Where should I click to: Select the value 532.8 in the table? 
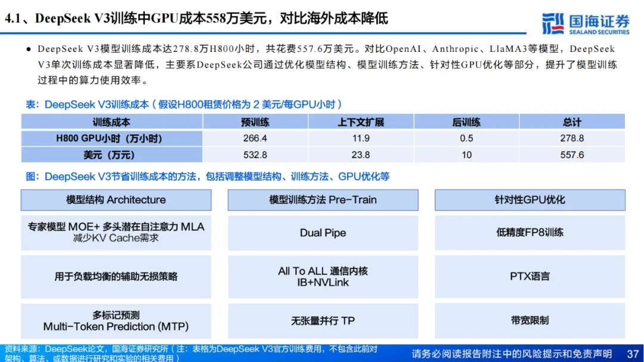[x=255, y=155]
